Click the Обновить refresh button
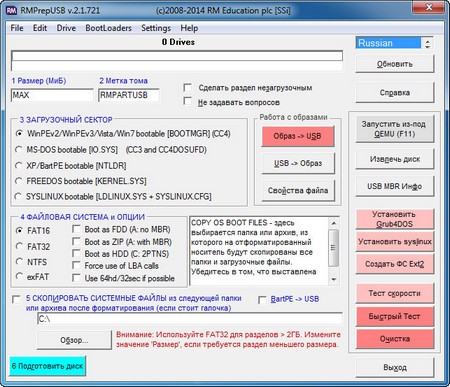Viewport: 450px width, 387px height. coord(395,64)
